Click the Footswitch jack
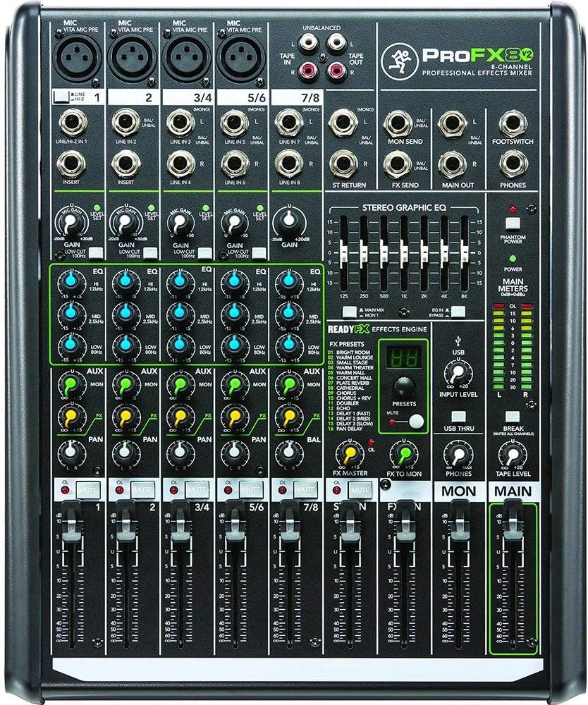The width and height of the screenshot is (588, 705). click(513, 122)
